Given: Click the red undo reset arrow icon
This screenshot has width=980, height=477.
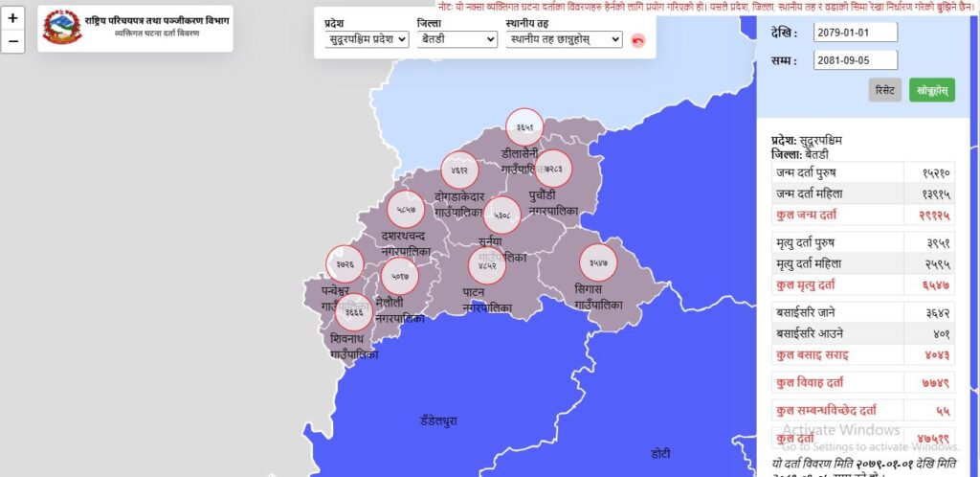Looking at the screenshot, I should pos(637,40).
